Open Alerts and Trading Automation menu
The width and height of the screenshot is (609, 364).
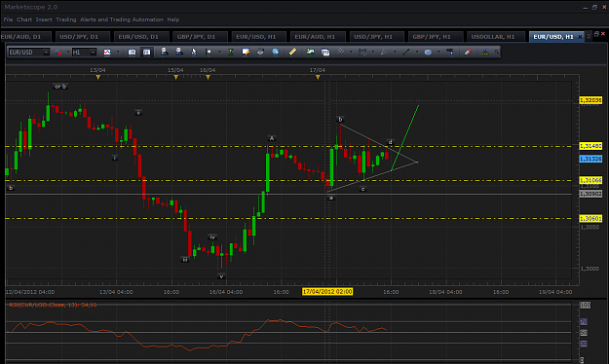tap(122, 19)
